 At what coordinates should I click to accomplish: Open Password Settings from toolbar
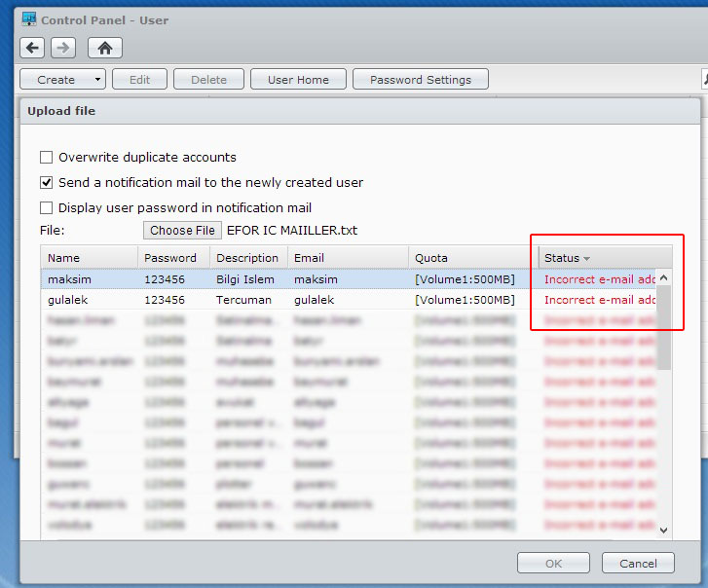coord(420,80)
